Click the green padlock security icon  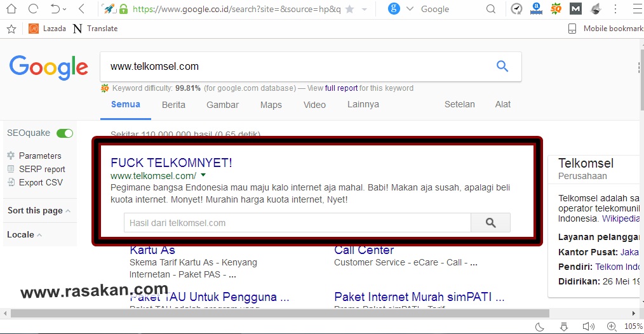tap(123, 9)
